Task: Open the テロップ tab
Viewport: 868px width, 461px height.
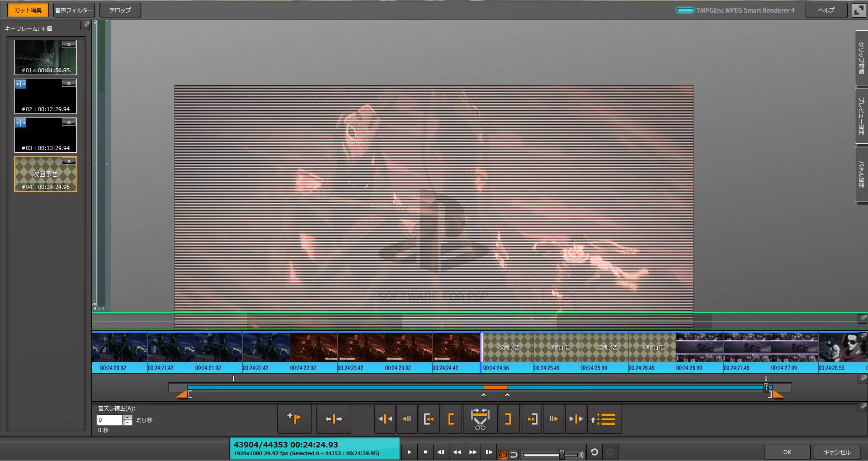Action: coord(120,10)
